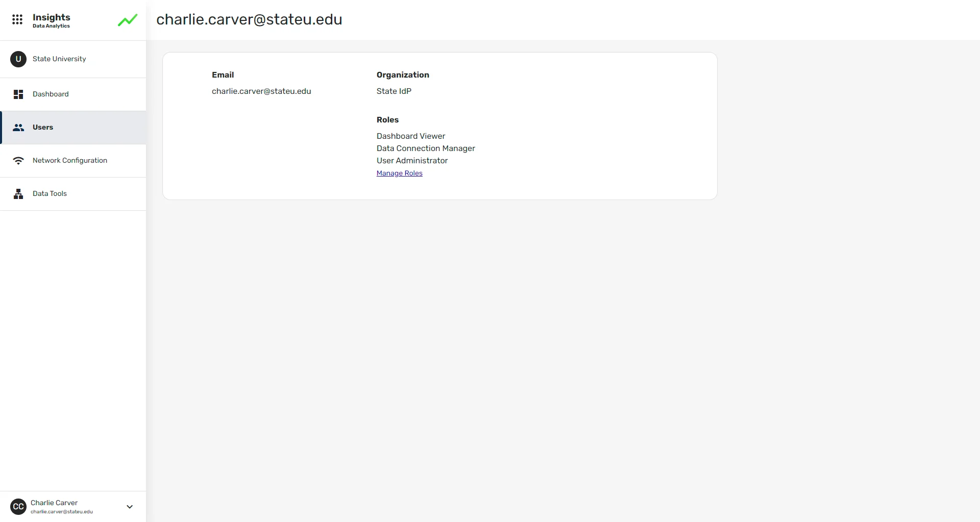Go to Network Configuration
Image resolution: width=980 pixels, height=522 pixels.
coord(73,161)
